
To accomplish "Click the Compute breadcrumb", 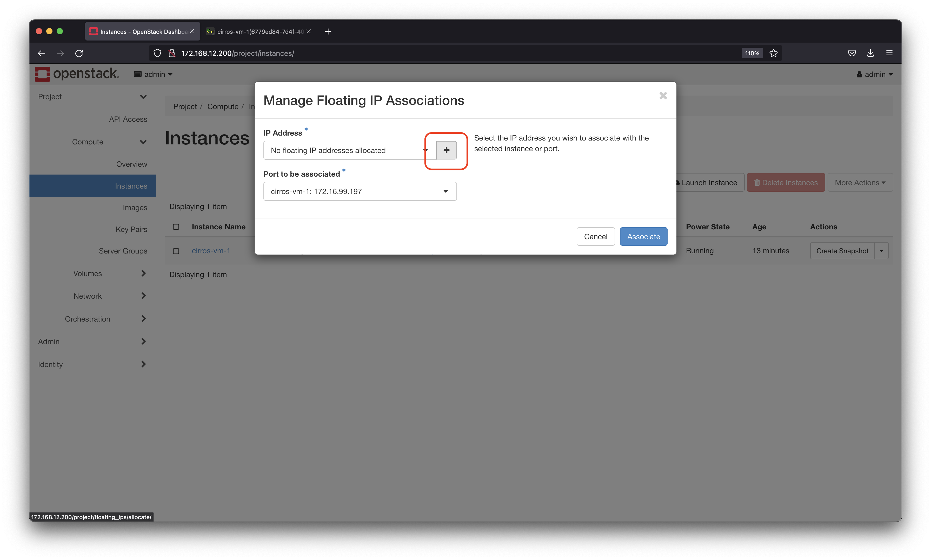I will [223, 107].
